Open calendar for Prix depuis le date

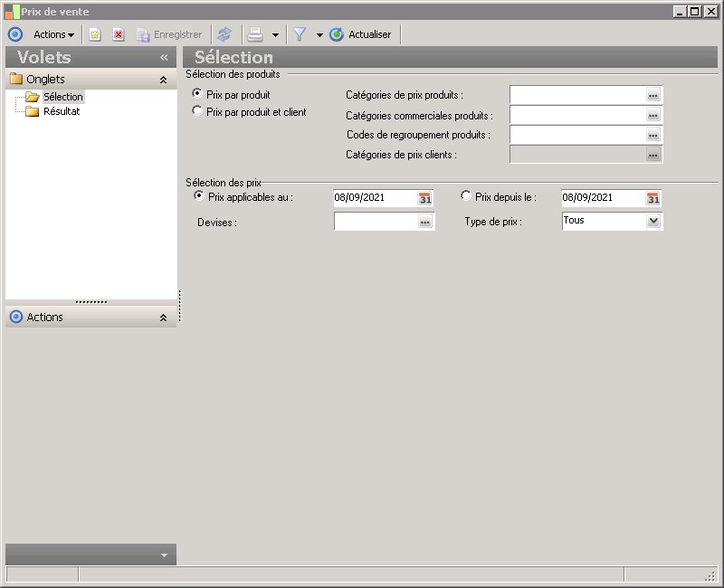click(653, 198)
